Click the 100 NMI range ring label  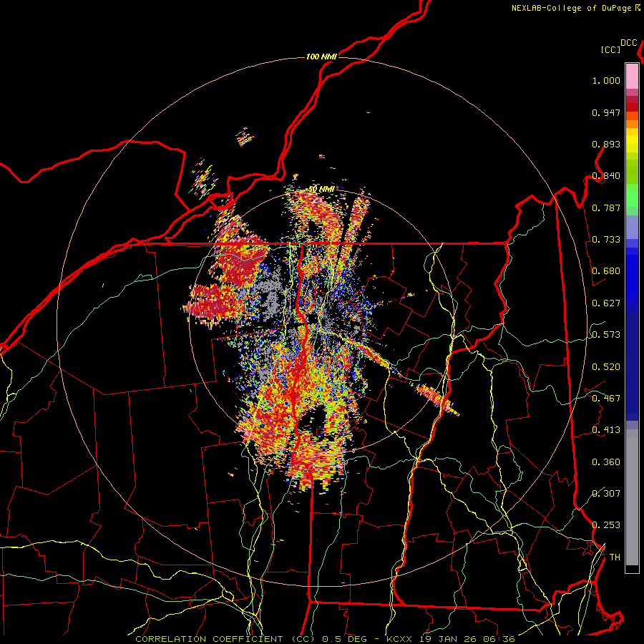[x=321, y=57]
